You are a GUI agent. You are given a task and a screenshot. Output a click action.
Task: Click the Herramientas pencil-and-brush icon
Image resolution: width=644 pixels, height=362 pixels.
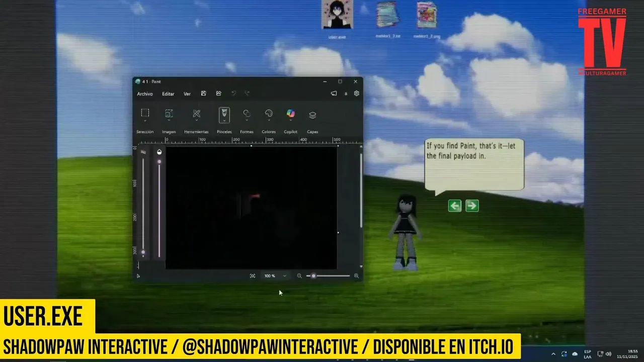tap(196, 114)
